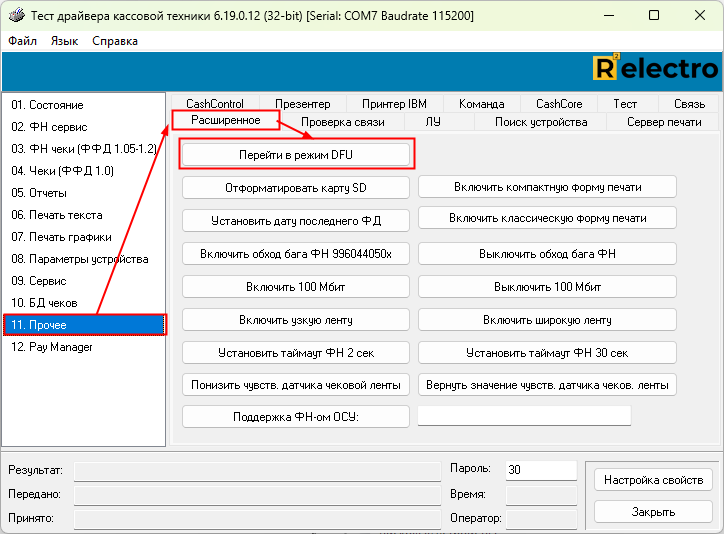Switch to the Принтер IBM tab
The height and width of the screenshot is (534, 724).
tap(394, 104)
